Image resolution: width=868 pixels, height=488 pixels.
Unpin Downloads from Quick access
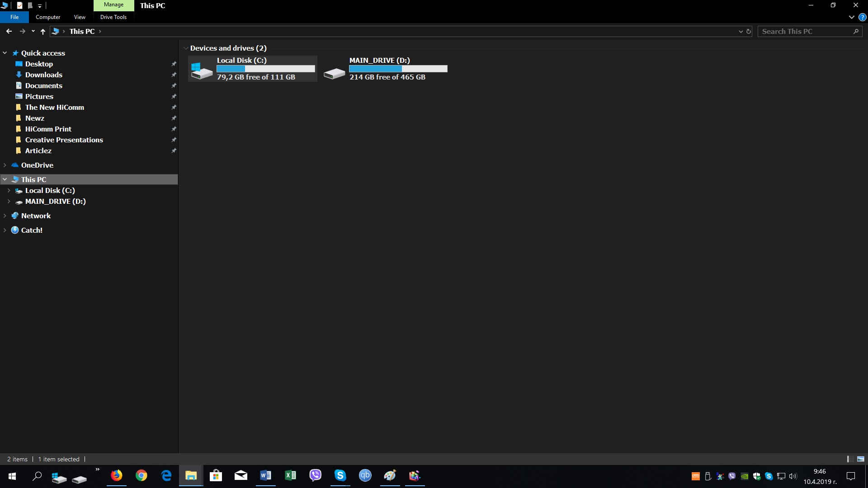tap(174, 75)
